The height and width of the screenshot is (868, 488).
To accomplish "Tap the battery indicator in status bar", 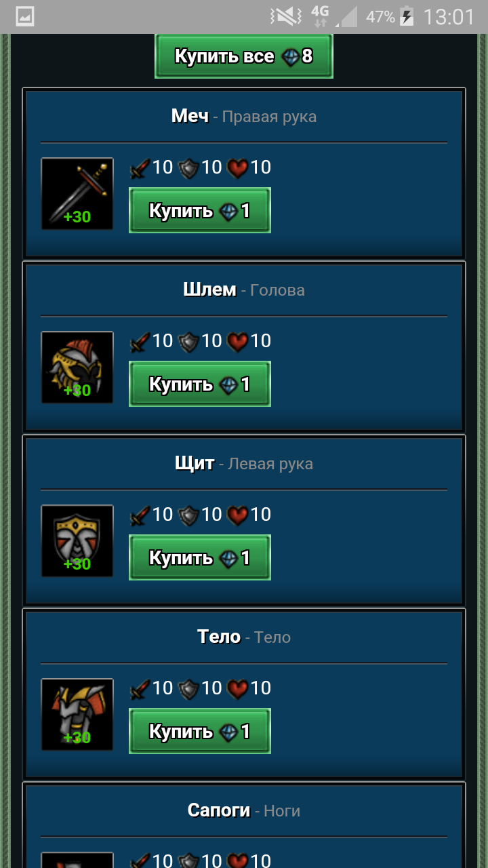I will point(407,16).
